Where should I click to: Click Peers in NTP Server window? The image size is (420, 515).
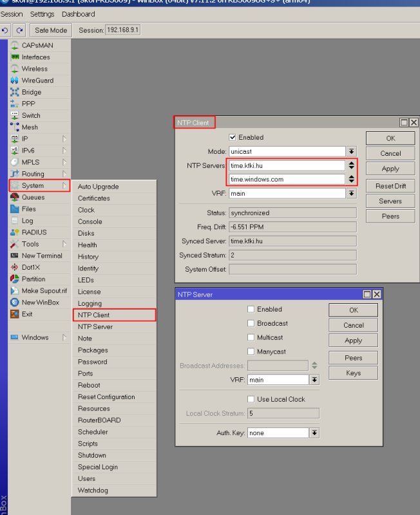tap(353, 358)
